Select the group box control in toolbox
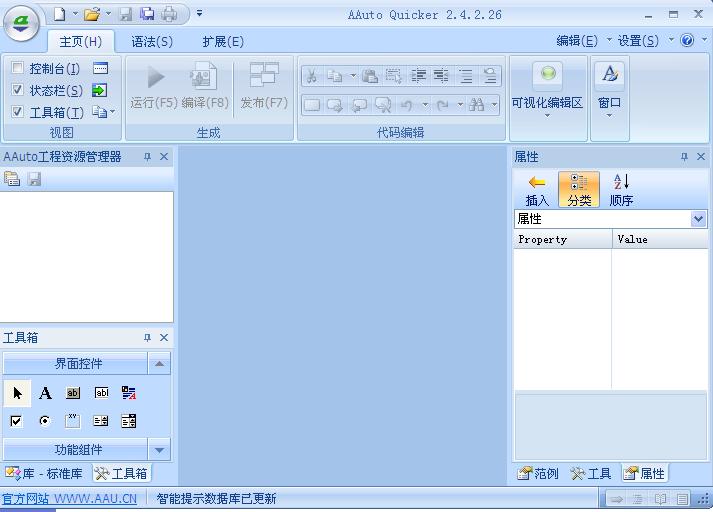This screenshot has height=512, width=713. (73, 421)
